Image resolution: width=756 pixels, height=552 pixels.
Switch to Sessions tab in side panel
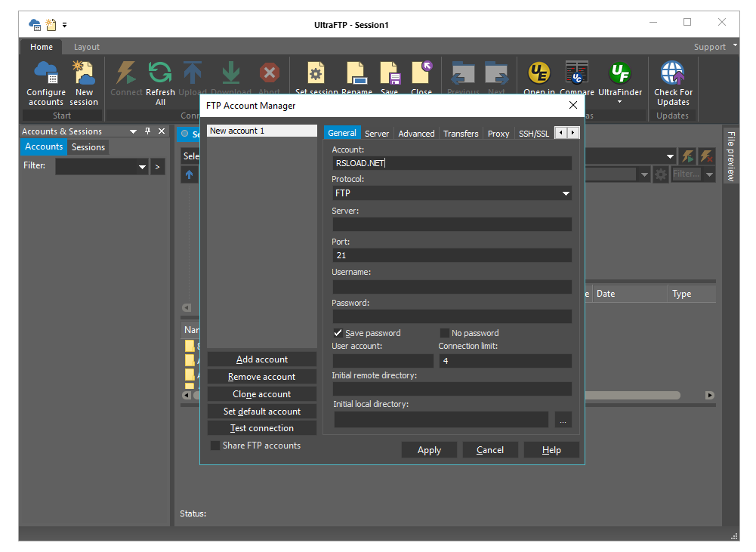point(88,147)
